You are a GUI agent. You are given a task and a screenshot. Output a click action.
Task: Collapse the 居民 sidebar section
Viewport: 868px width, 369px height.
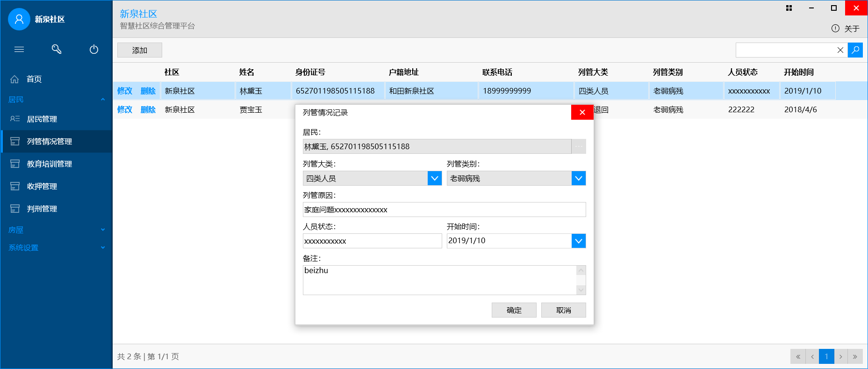(x=103, y=100)
